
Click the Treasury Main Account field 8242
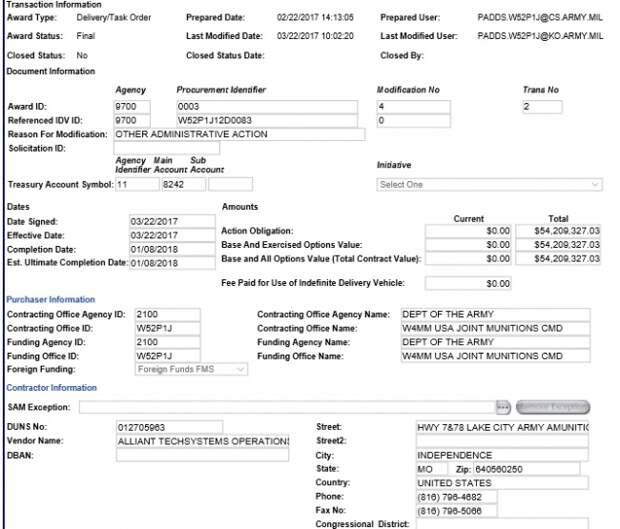pyautogui.click(x=183, y=185)
